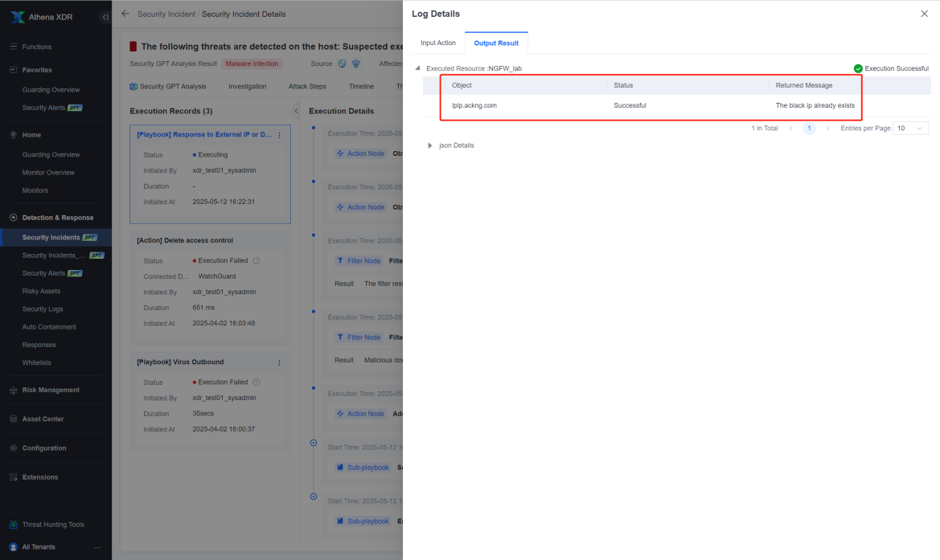This screenshot has width=940, height=560.
Task: Go to previous page of results
Action: 791,129
